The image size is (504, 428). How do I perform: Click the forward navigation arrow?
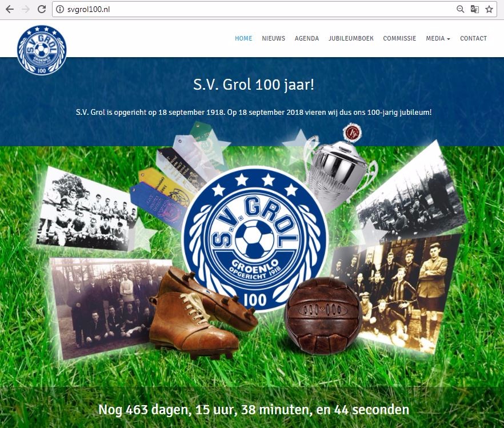(x=24, y=9)
